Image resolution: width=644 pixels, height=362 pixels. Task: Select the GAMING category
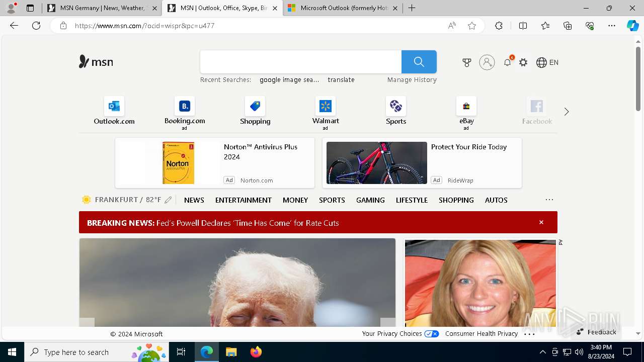click(370, 200)
